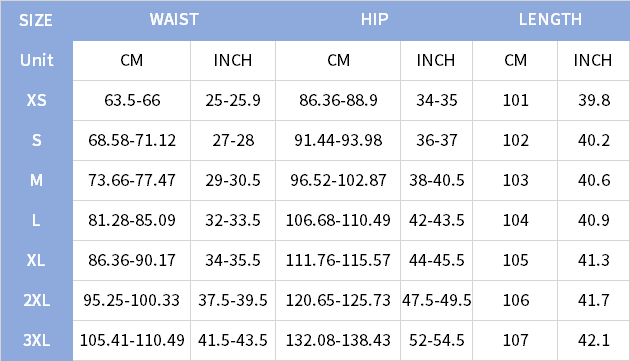Click the M size row label
This screenshot has height=361, width=630.
pos(37,180)
